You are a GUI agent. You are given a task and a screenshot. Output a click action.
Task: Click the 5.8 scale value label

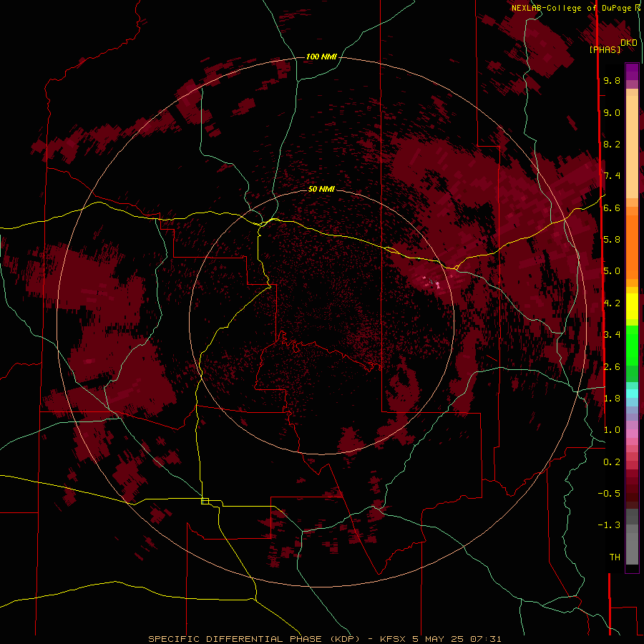point(612,240)
